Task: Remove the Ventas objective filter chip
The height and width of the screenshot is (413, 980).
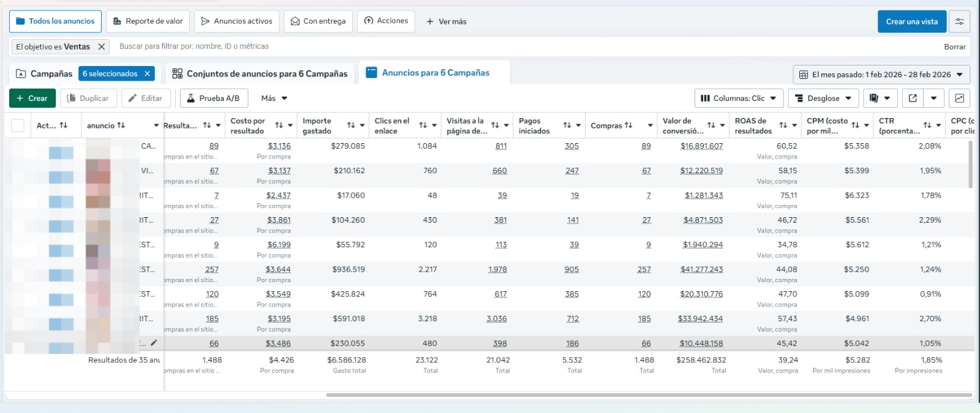Action: (x=102, y=47)
